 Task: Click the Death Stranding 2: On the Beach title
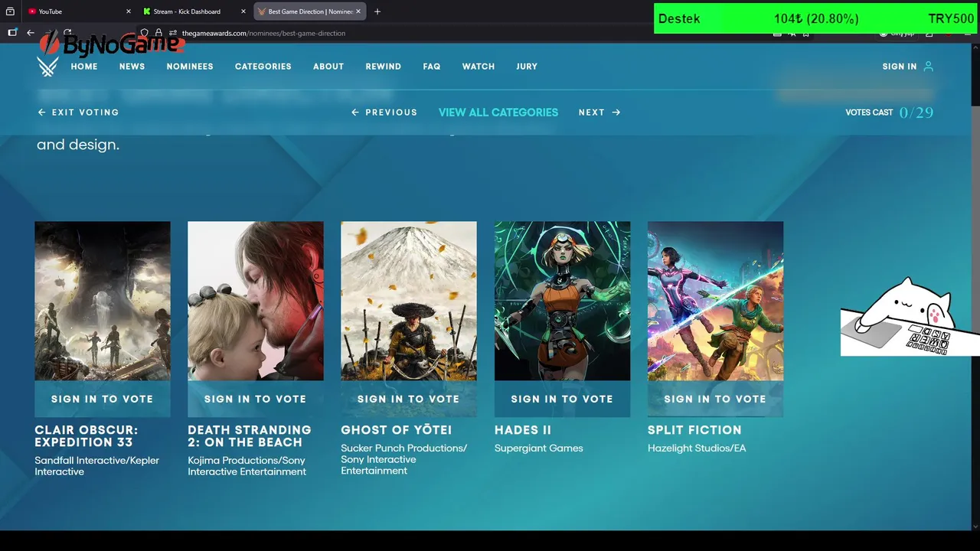pyautogui.click(x=250, y=436)
